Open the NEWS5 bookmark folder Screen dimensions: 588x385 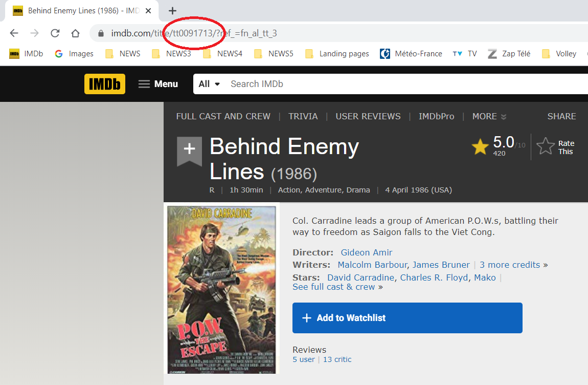pos(274,54)
